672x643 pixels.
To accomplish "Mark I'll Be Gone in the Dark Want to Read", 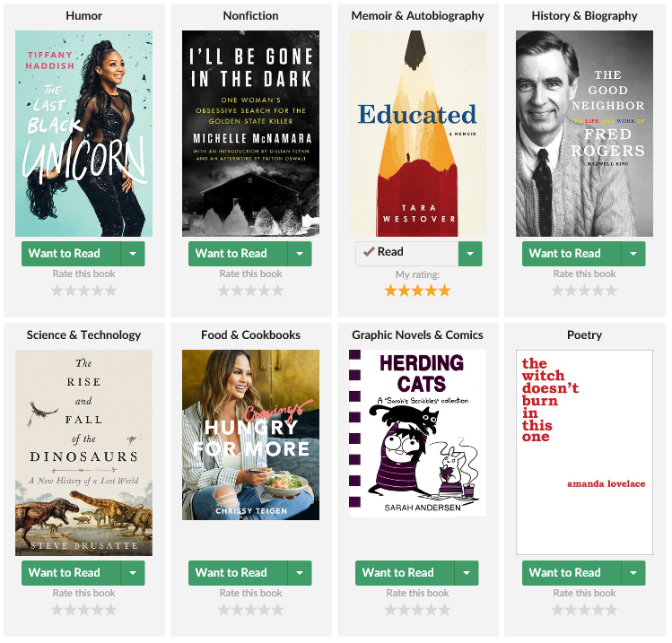I will (x=238, y=254).
